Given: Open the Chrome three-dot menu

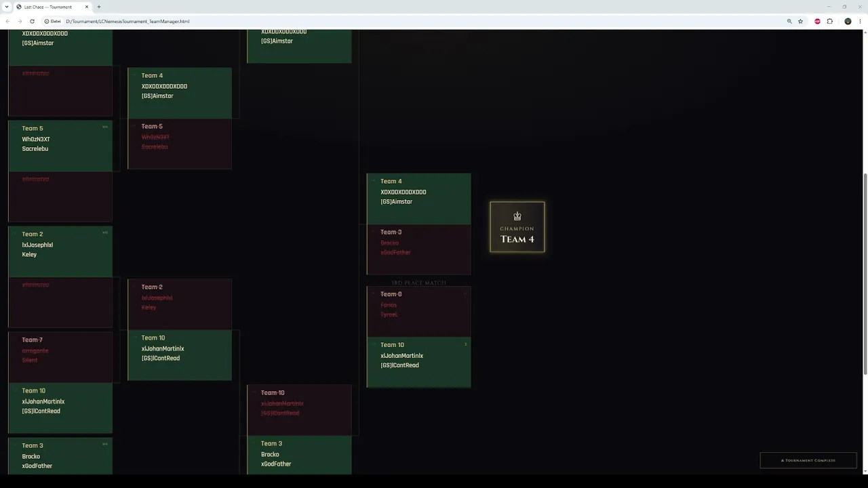Looking at the screenshot, I should coord(860,21).
